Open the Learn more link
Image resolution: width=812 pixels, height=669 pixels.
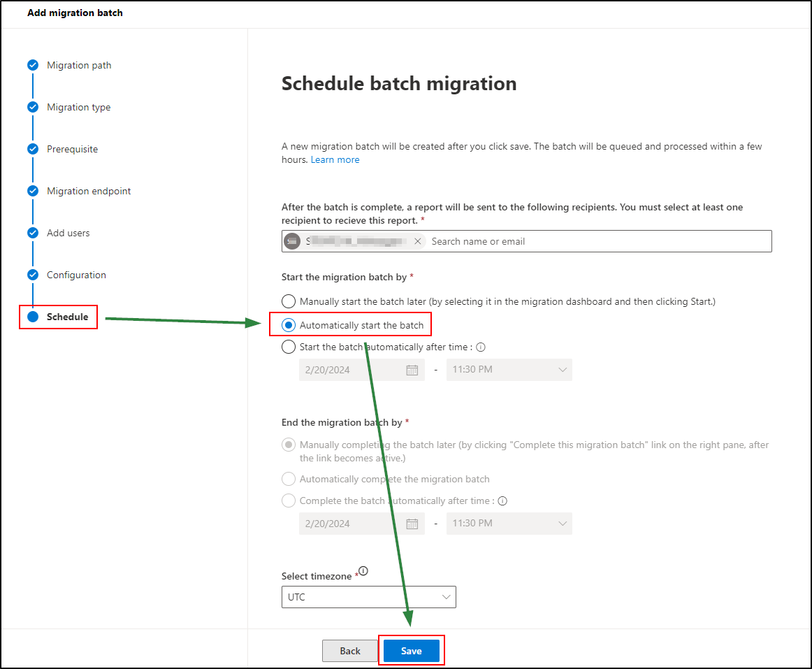335,159
